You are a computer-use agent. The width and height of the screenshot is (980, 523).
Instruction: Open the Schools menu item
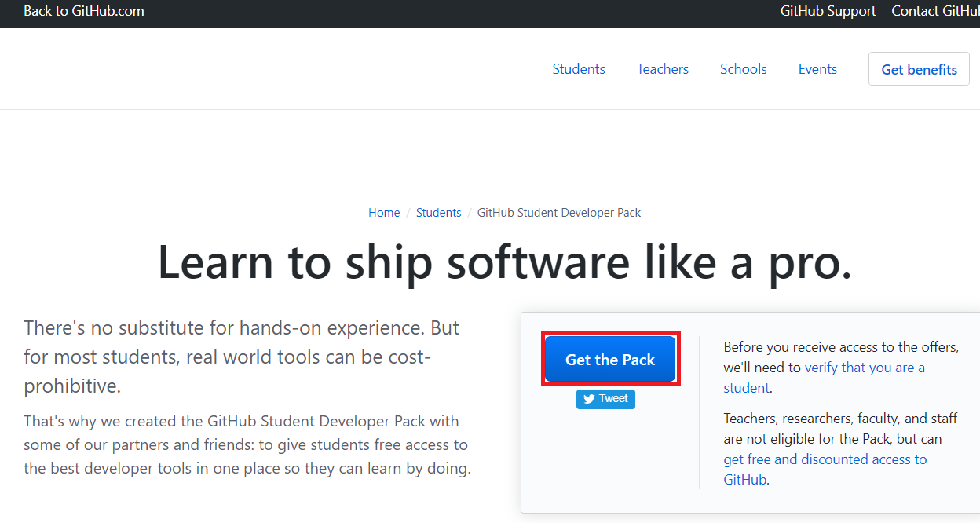click(x=743, y=69)
